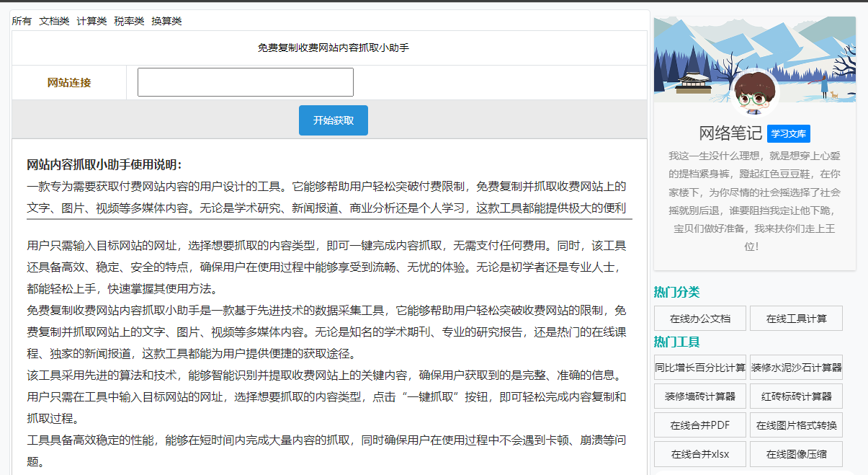Click the 热门工具 heading
The height and width of the screenshot is (475, 868).
coord(676,342)
